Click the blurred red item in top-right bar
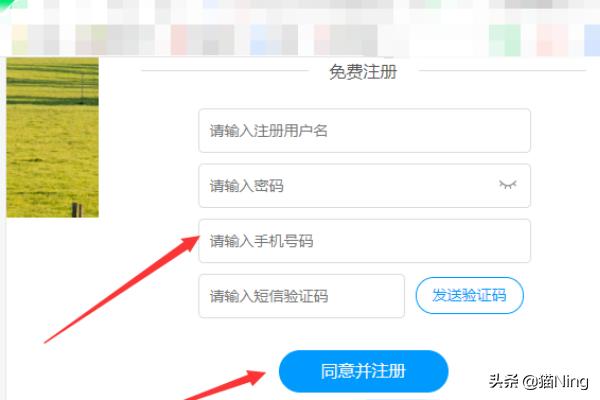The image size is (600, 400). [552, 40]
